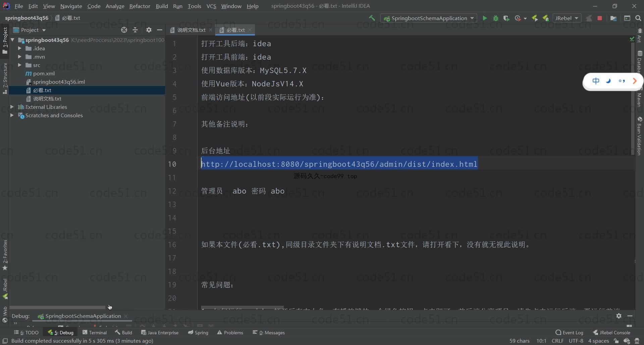Run with JRebel rocket icon
The width and height of the screenshot is (644, 345).
[x=535, y=18]
